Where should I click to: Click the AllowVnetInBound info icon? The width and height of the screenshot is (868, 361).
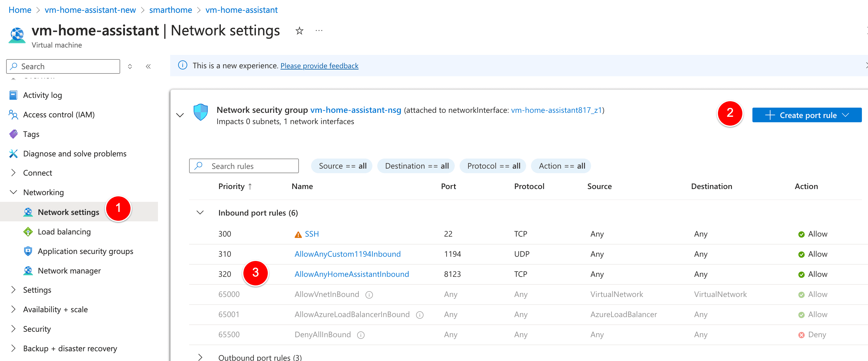pyautogui.click(x=369, y=295)
